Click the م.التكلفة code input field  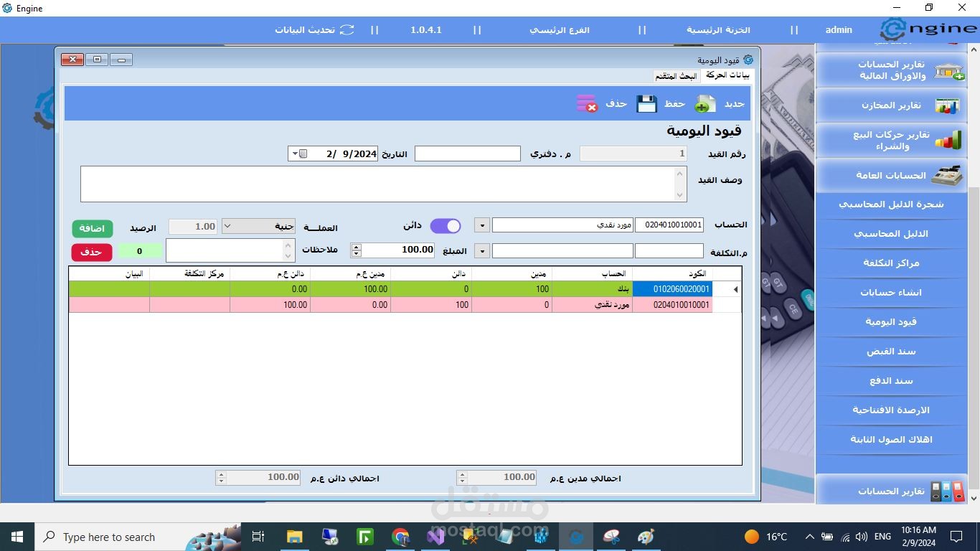669,250
